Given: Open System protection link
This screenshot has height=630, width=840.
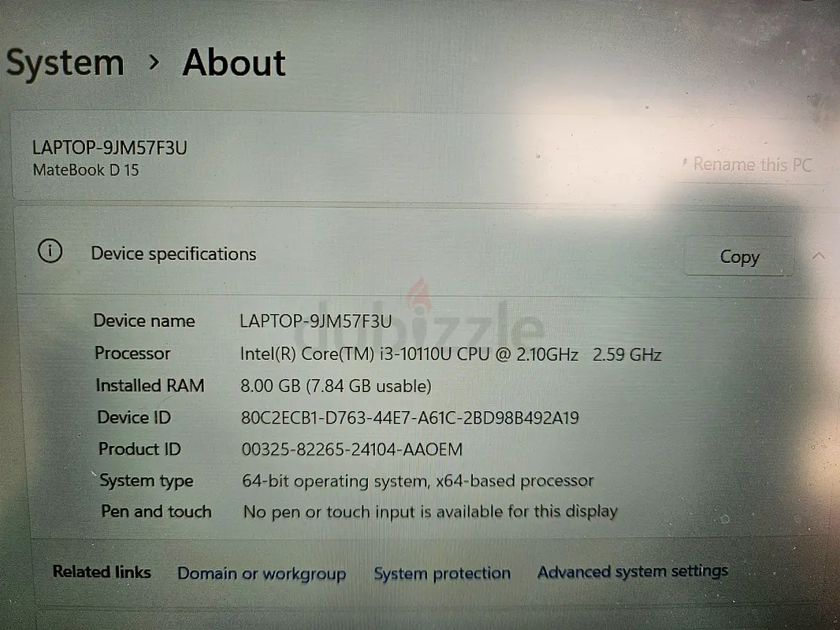Looking at the screenshot, I should (x=442, y=573).
